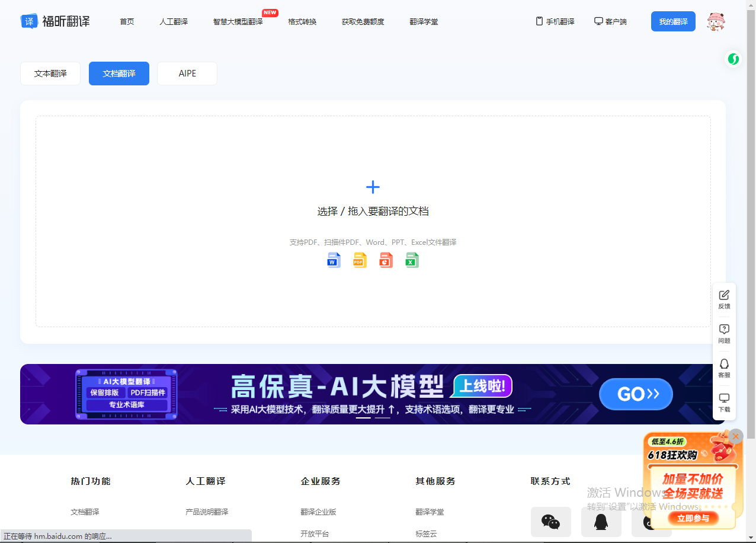Click 立即参与 on the 618 popup
The width and height of the screenshot is (756, 543).
pyautogui.click(x=693, y=518)
